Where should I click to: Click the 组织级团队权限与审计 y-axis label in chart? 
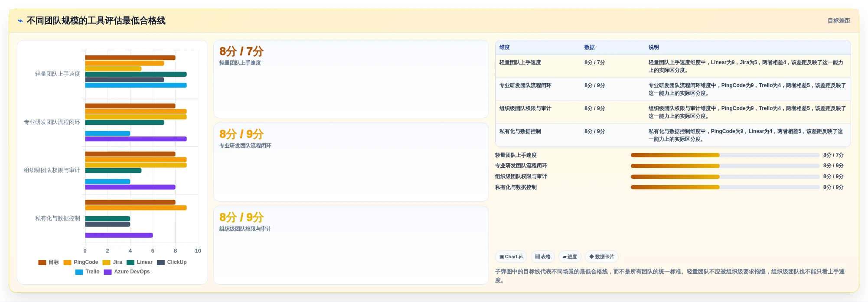pos(52,170)
